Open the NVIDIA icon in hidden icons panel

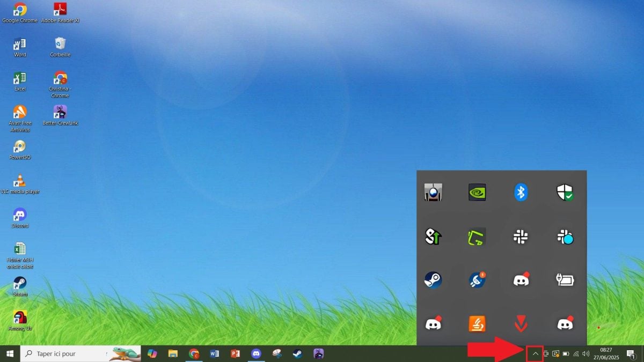click(x=477, y=192)
